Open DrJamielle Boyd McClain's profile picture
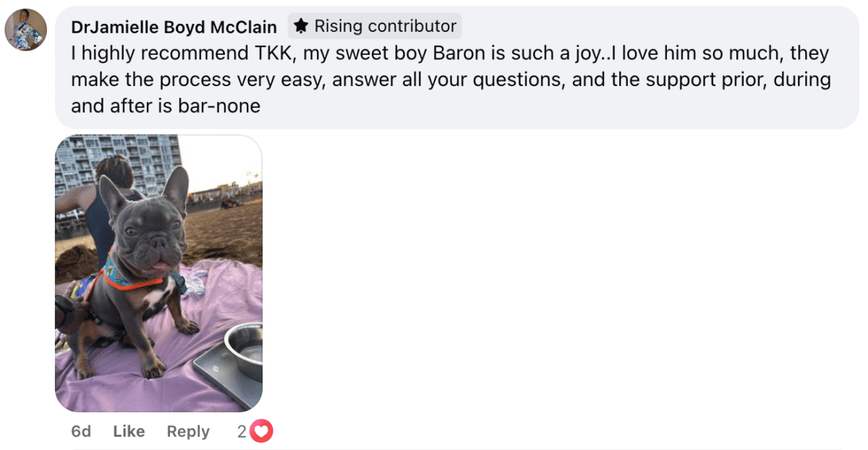Image resolution: width=868 pixels, height=450 pixels. 26,30
